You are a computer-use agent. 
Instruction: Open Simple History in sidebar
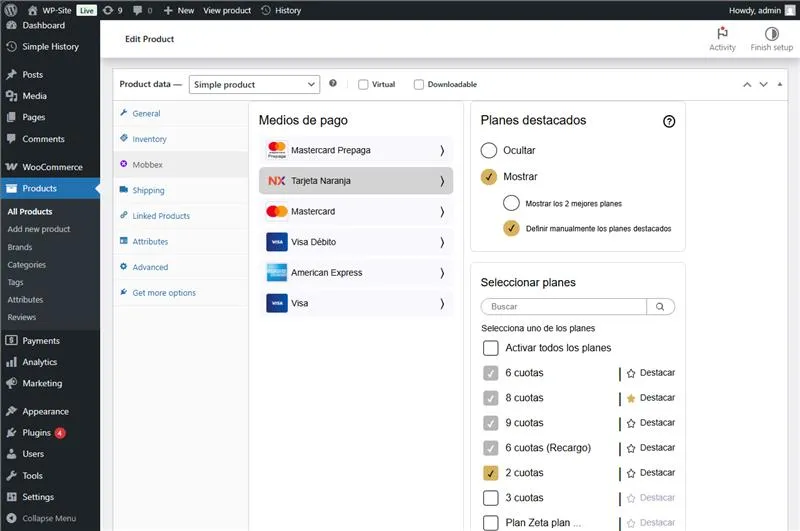coord(50,46)
